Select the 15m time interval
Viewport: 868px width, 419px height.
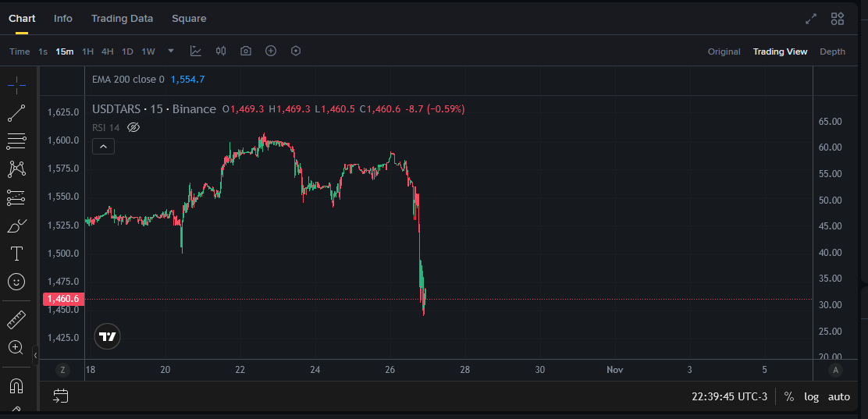click(x=64, y=51)
